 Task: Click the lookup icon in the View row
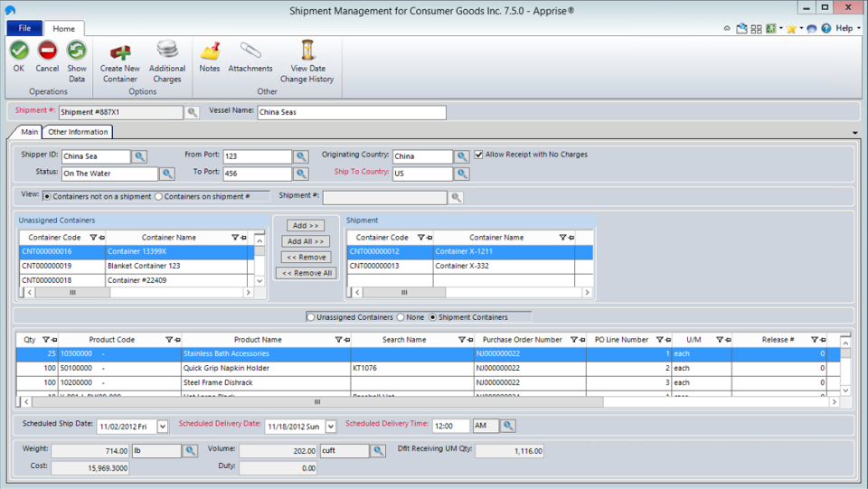pos(456,197)
